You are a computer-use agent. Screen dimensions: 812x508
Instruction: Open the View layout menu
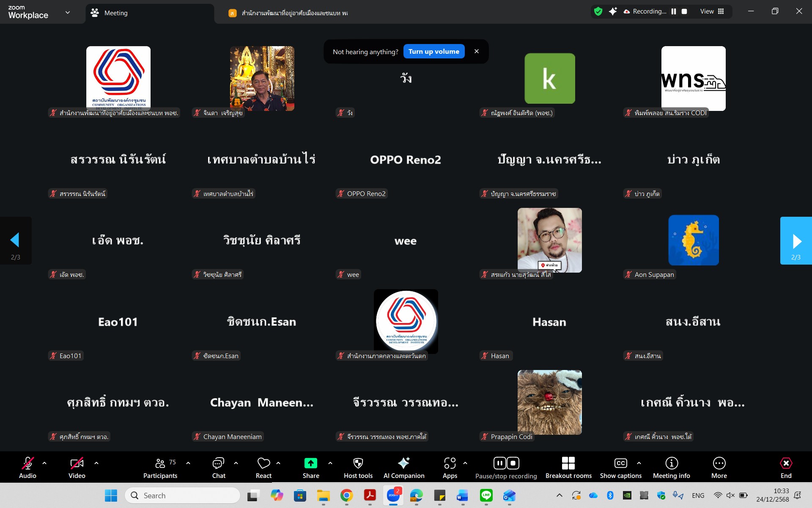[712, 11]
